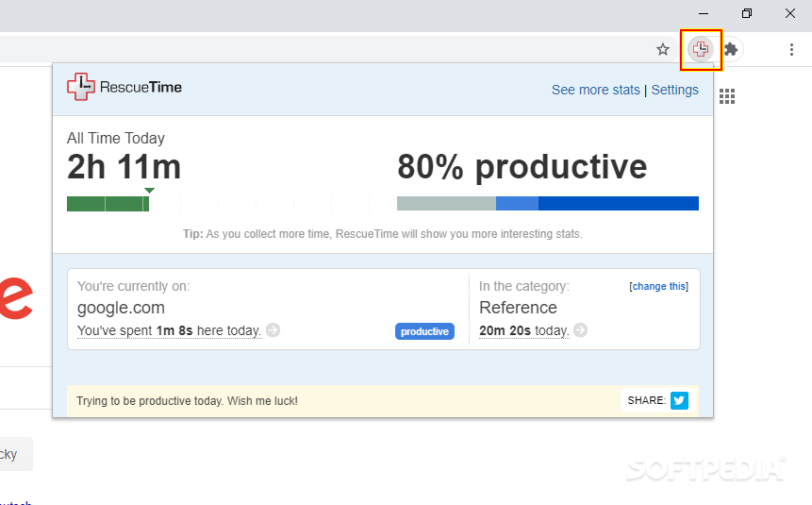Bookmark this page with the star icon
812x505 pixels.
coord(663,50)
